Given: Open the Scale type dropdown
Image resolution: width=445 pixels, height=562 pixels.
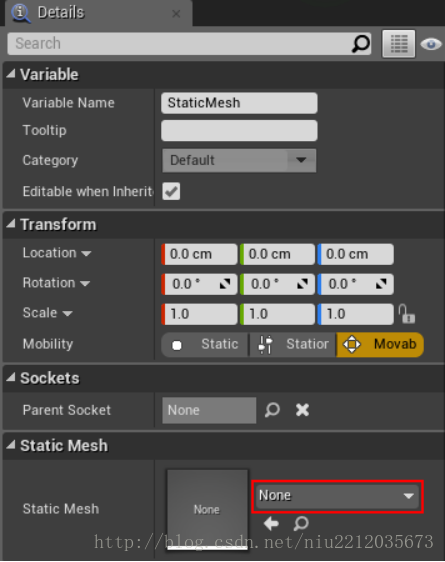Looking at the screenshot, I should (67, 314).
